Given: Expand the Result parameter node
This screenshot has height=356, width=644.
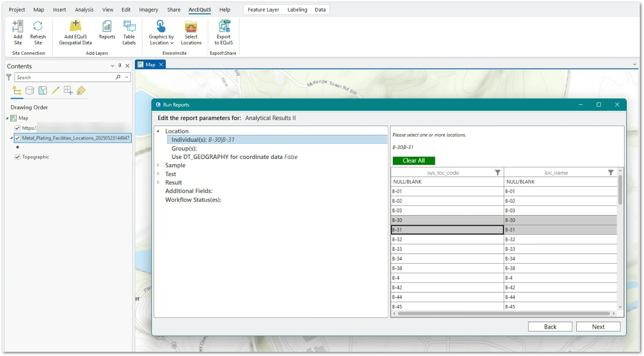Looking at the screenshot, I should [159, 183].
